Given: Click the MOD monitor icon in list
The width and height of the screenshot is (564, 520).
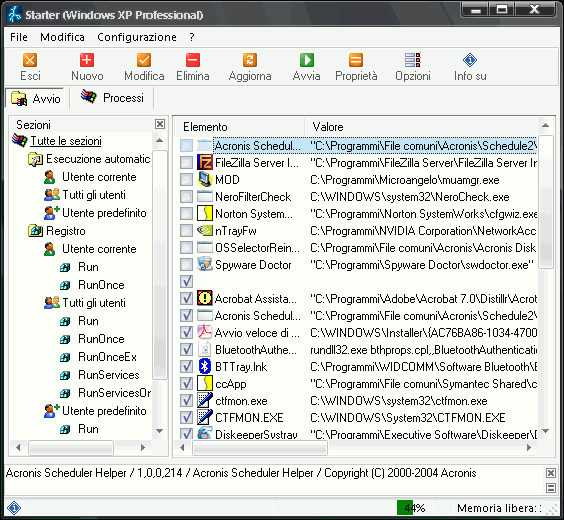Looking at the screenshot, I should [205, 179].
